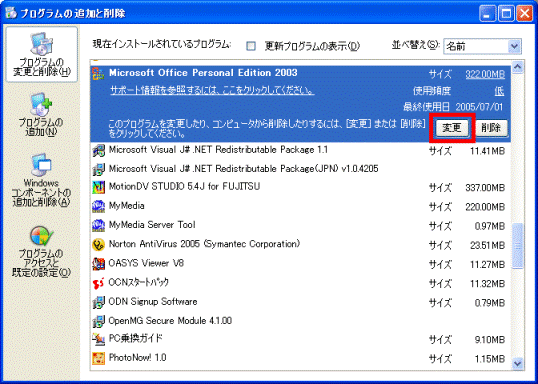Click the MyMedia Server Tool icon

coord(98,225)
